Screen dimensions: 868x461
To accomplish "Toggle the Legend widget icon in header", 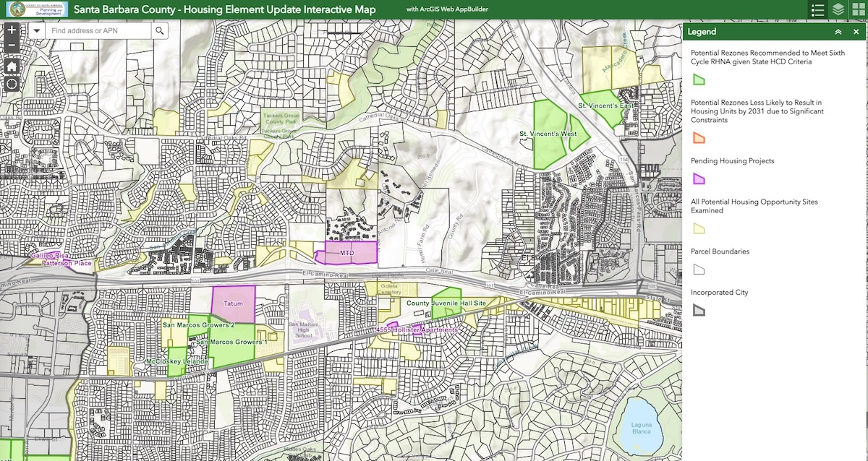I will point(817,9).
